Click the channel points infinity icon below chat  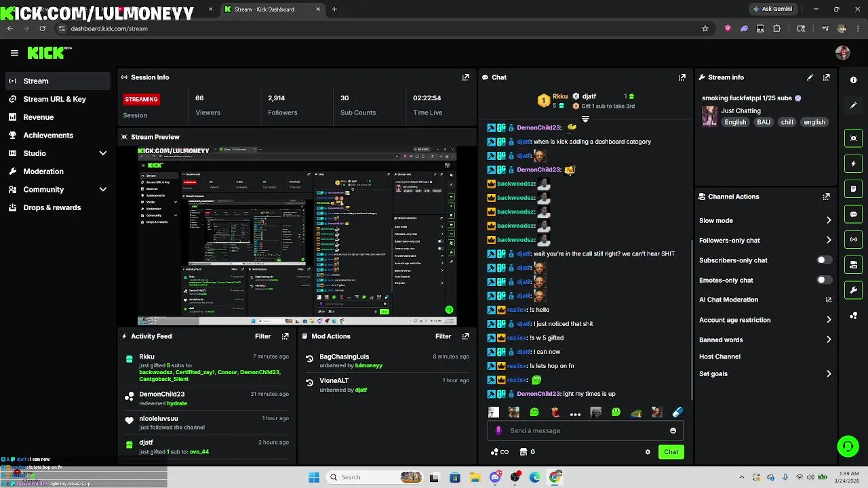[500, 452]
